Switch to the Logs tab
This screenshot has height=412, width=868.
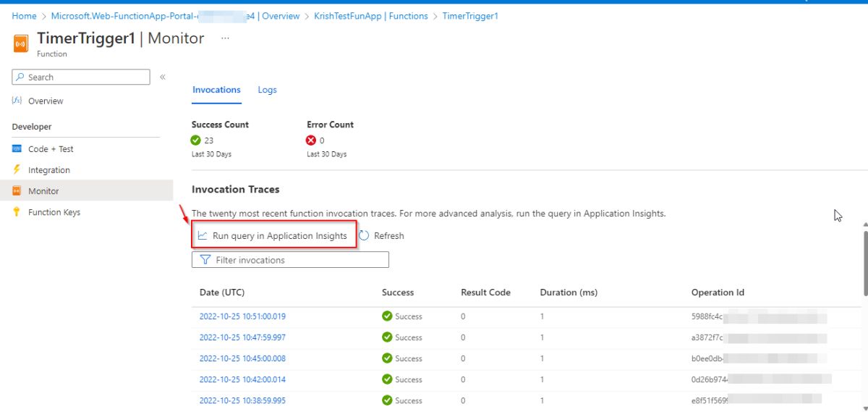pyautogui.click(x=267, y=90)
